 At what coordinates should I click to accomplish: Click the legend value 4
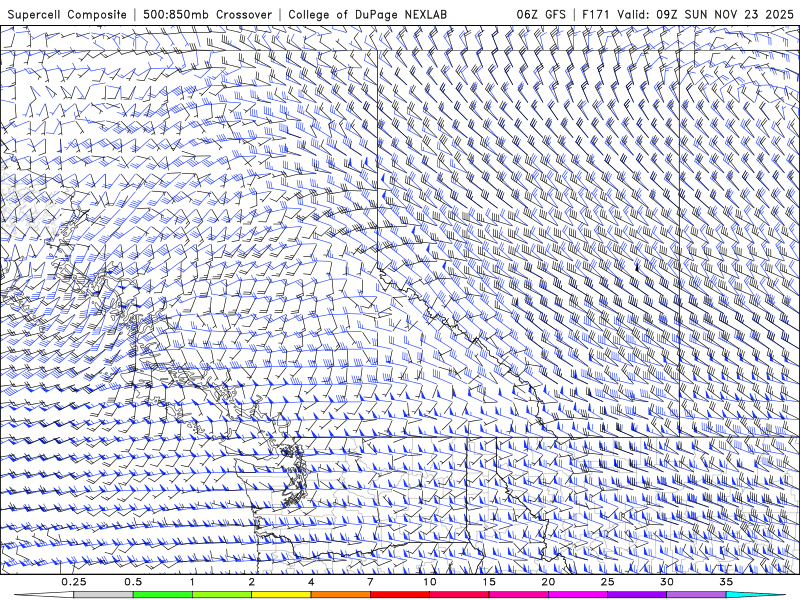(311, 582)
